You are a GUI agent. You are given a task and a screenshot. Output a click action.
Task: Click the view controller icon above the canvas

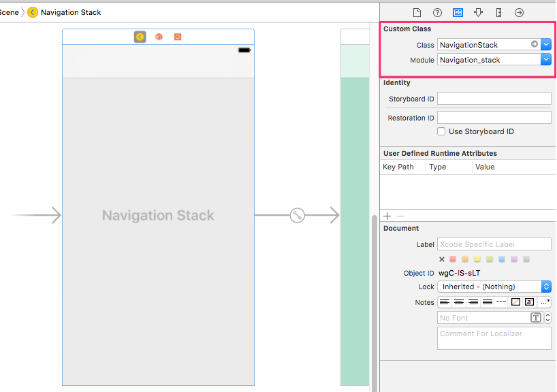pyautogui.click(x=140, y=37)
